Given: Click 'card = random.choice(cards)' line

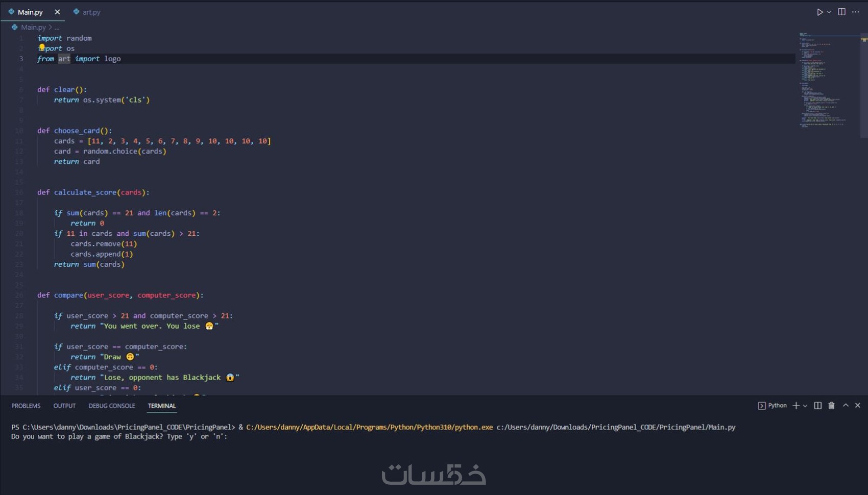Looking at the screenshot, I should 110,152.
